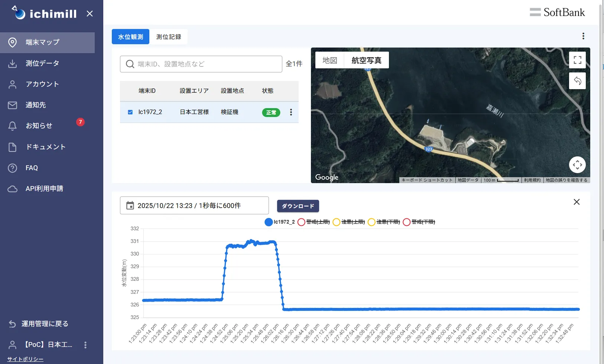Toggle the 注意(下限) legend series
This screenshot has width=604, height=364.
[371, 222]
